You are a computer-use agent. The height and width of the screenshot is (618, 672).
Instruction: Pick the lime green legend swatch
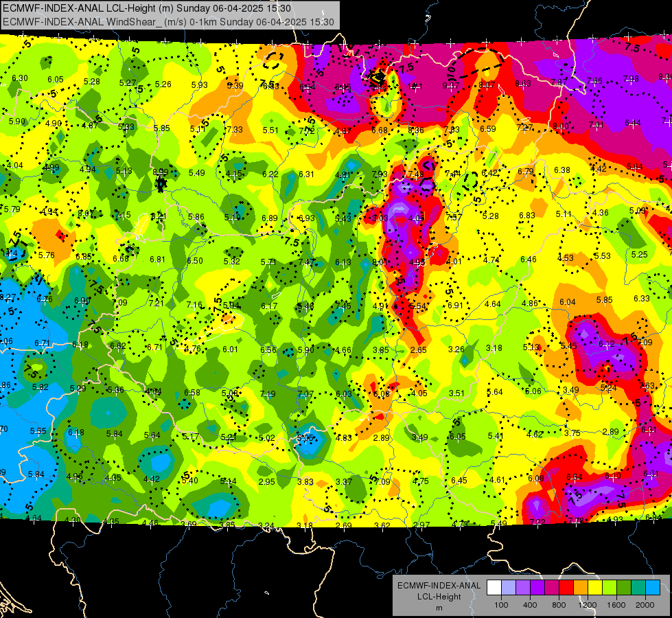610,588
